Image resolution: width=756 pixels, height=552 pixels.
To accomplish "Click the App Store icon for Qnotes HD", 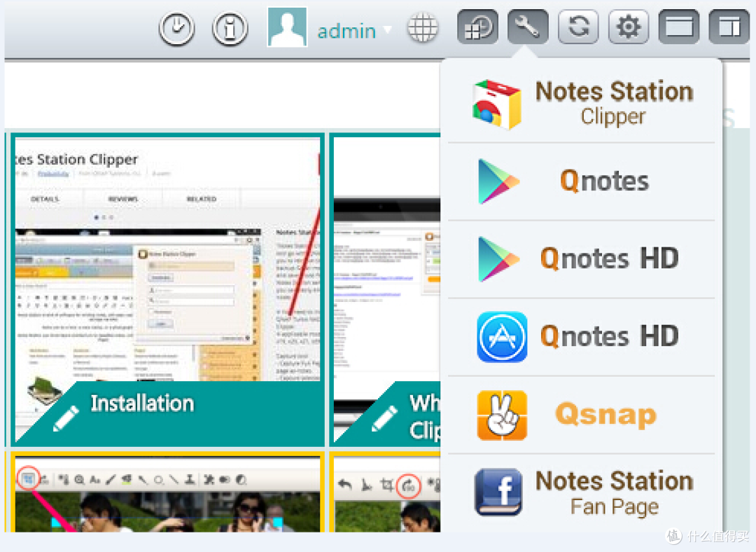I will click(502, 337).
